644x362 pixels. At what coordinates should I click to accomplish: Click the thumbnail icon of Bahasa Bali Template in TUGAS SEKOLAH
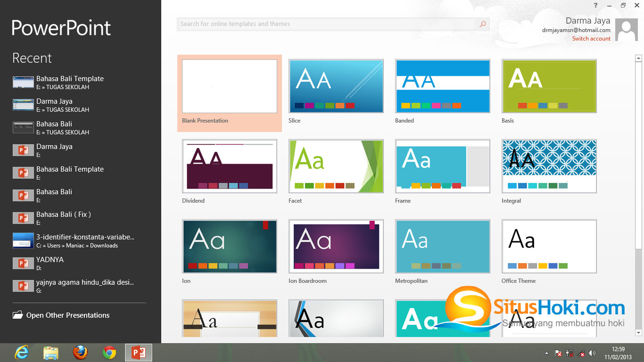[x=23, y=82]
